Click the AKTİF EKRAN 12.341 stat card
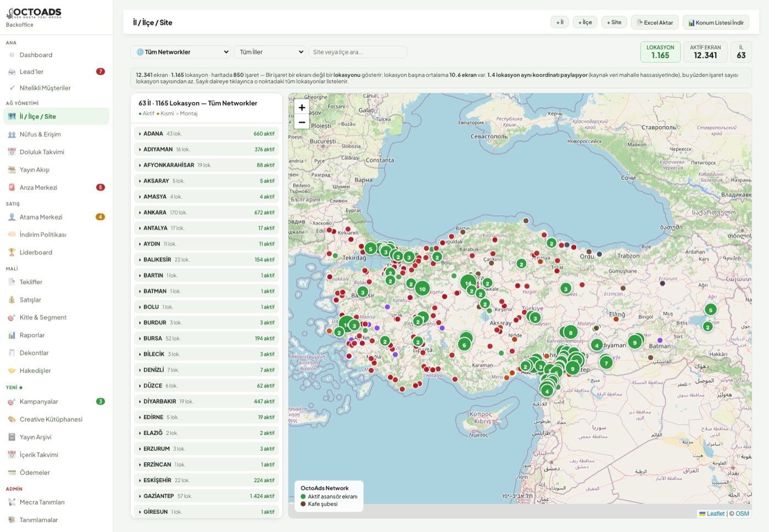Viewport: 769px width, 532px height. click(705, 52)
